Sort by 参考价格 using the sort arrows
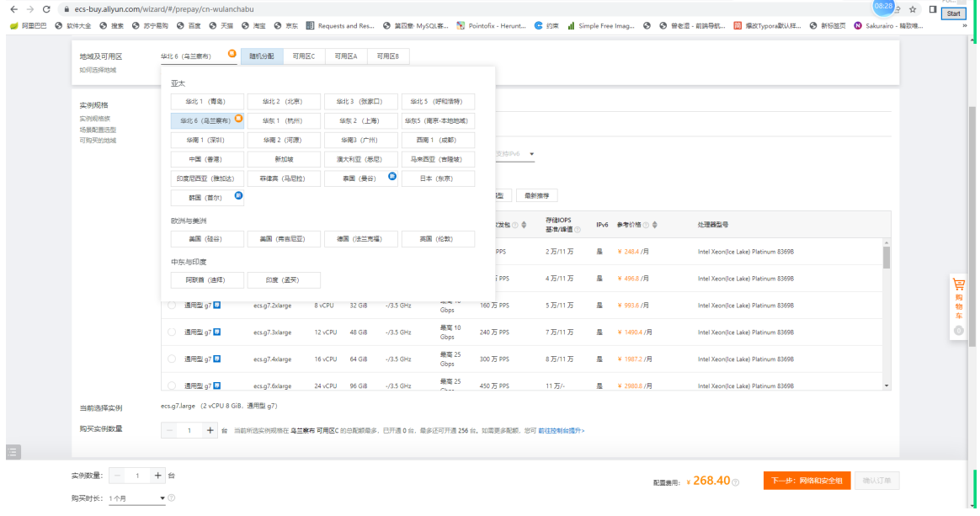980x516 pixels. coord(654,225)
